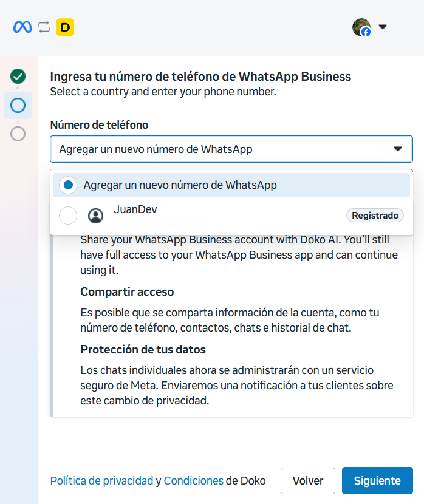Expand the account dropdown arrow in header

383,27
